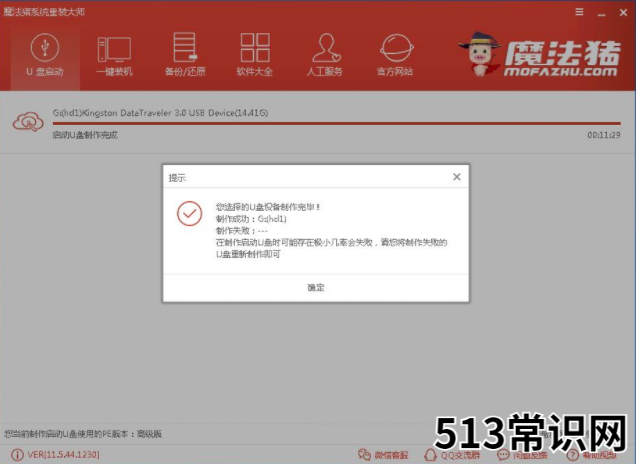Click the Kingston DataTraveler device name
Image resolution: width=636 pixels, height=464 pixels.
coord(160,113)
